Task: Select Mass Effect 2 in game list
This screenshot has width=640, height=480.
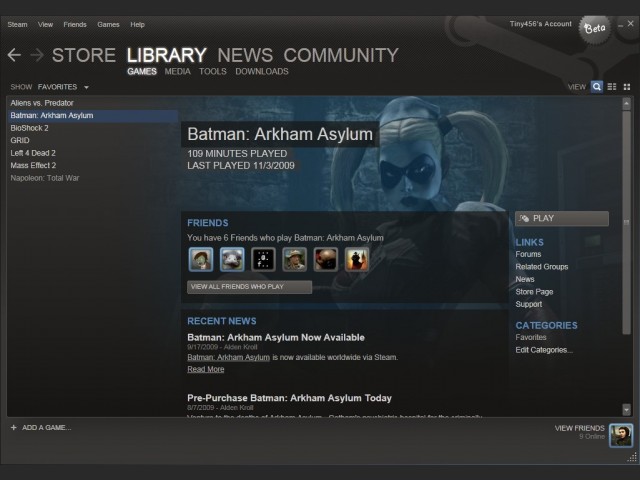Action: click(93, 165)
